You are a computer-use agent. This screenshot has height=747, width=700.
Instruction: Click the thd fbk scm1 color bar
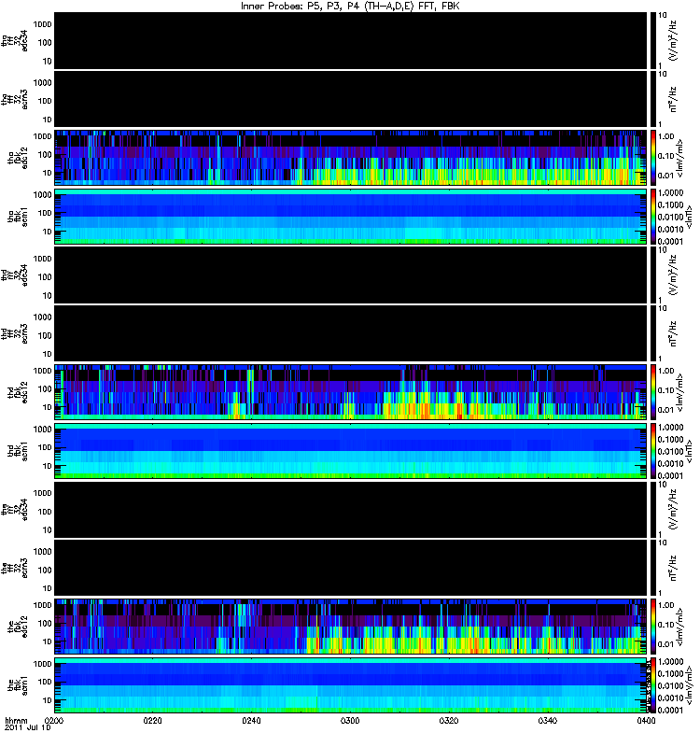(x=653, y=451)
